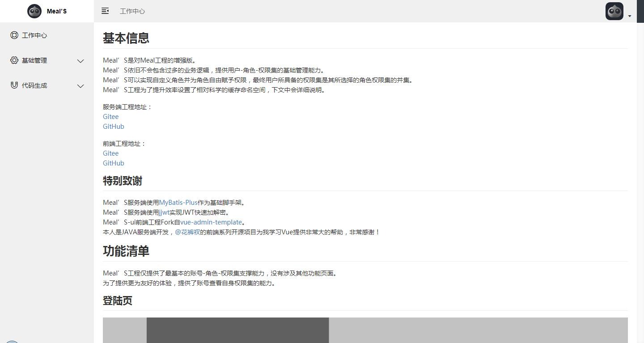Open the server-side Gitee link
This screenshot has height=343, width=644.
pyautogui.click(x=110, y=117)
